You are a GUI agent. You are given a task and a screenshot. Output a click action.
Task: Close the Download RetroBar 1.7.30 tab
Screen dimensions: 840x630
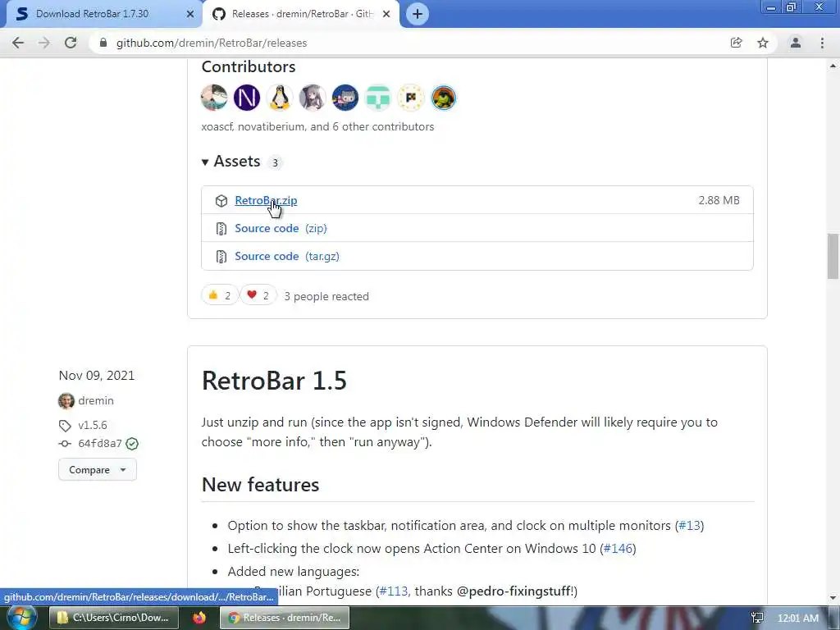coord(189,15)
